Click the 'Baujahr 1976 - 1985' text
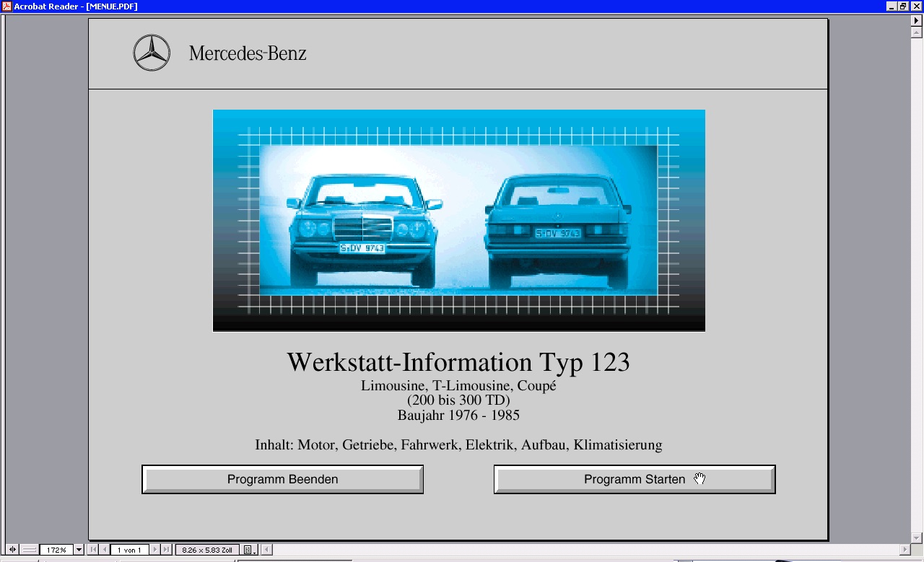Image resolution: width=924 pixels, height=562 pixels. tap(458, 415)
